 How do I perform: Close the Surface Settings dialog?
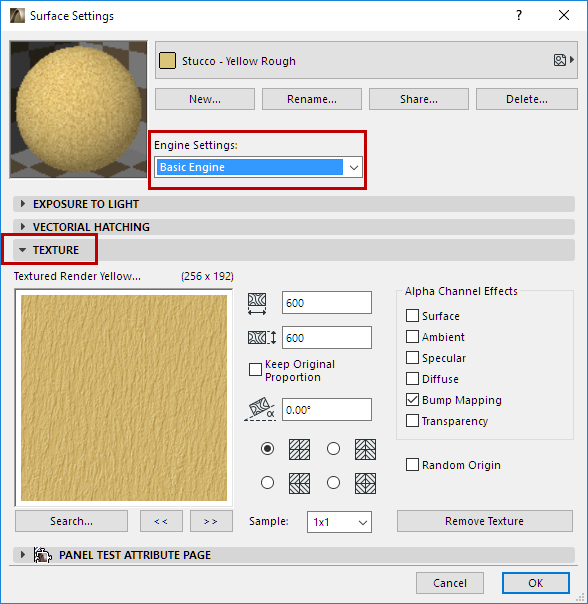[564, 15]
